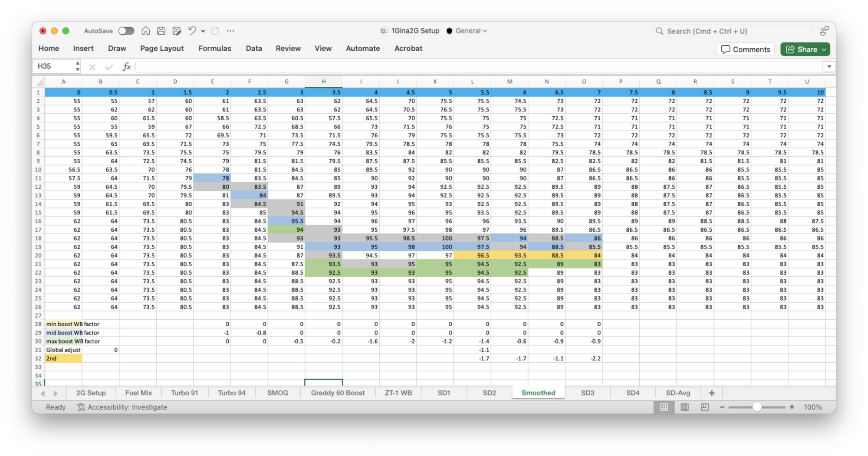The image size is (868, 456).
Task: Click the Save icon
Action: [x=161, y=31]
